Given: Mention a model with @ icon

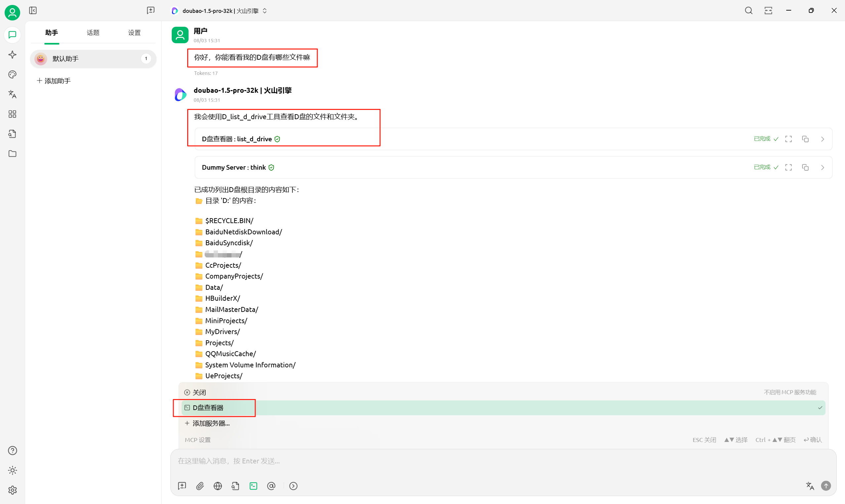Looking at the screenshot, I should 271,486.
